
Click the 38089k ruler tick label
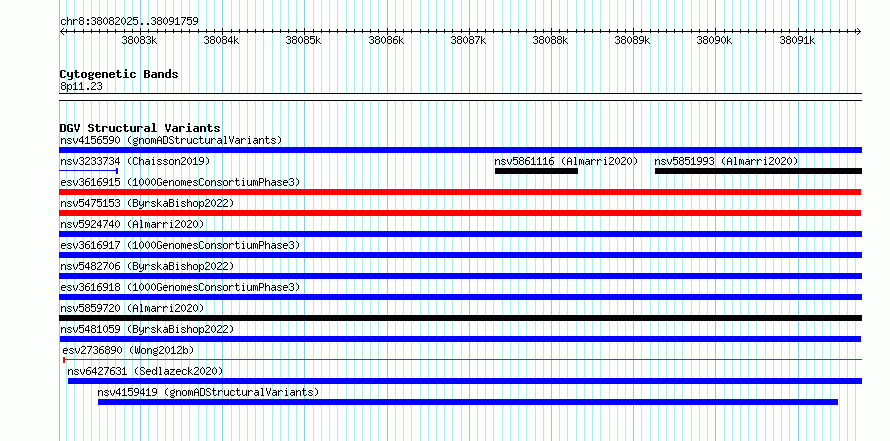point(633,41)
